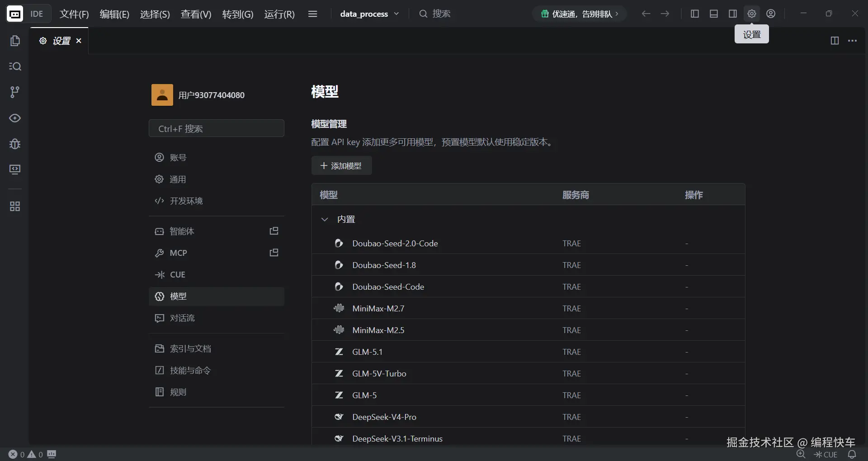Image resolution: width=868 pixels, height=461 pixels.
Task: Open the editor more actions ellipsis
Action: 852,41
